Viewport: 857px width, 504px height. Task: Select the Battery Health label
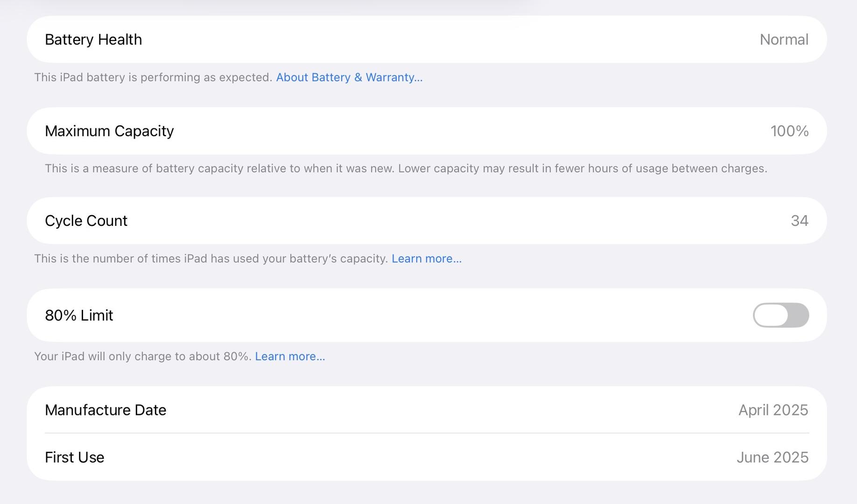[93, 40]
